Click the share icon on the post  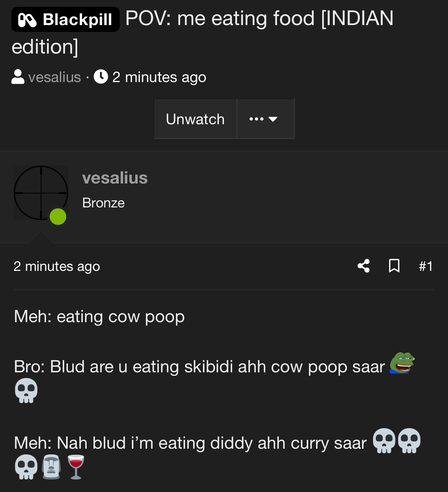pyautogui.click(x=364, y=266)
